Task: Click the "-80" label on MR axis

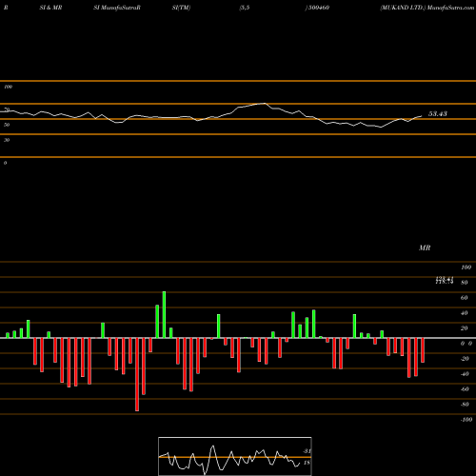Action: [x=465, y=405]
